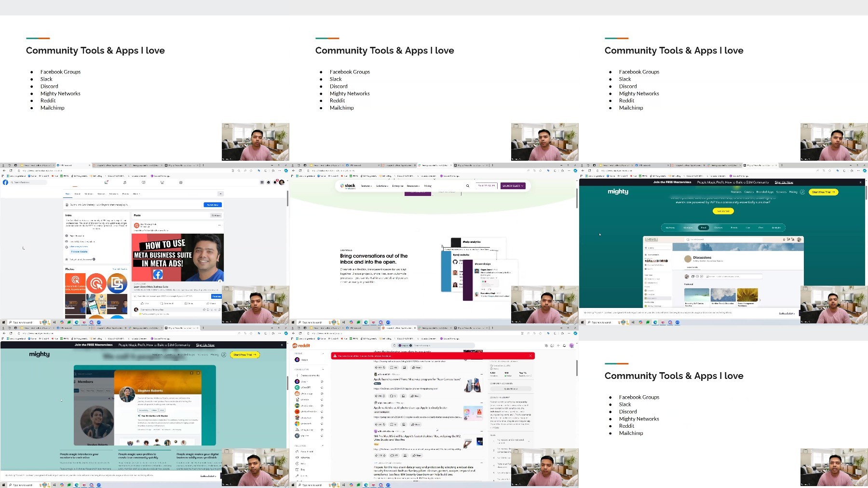Image resolution: width=868 pixels, height=488 pixels.
Task: Open the Reddit post about iPhone 14 service program
Action: (x=417, y=379)
